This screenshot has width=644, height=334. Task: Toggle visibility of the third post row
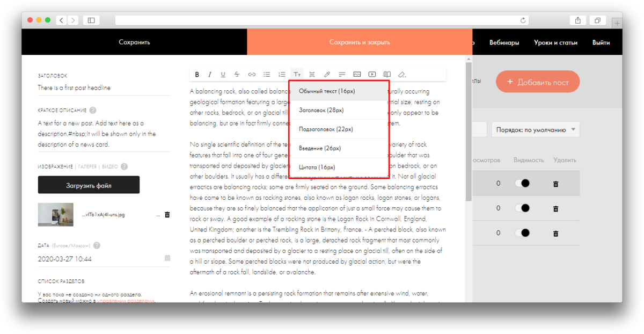[522, 233]
